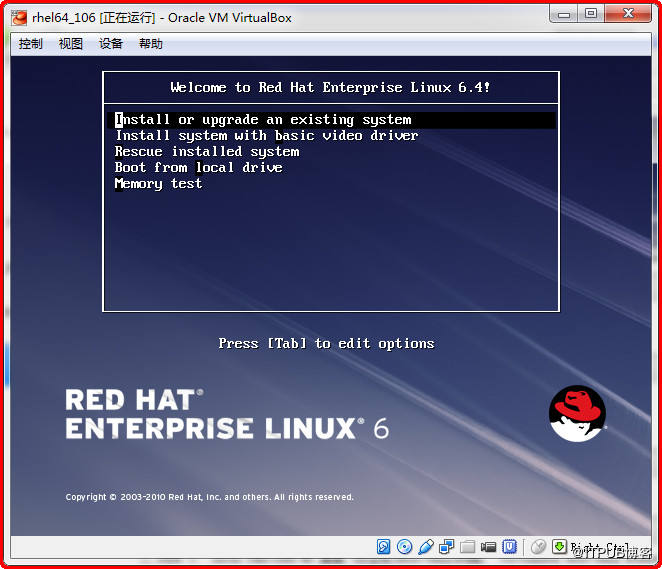Close the rhel64_106 VirtualBox window
Viewport: 662px width, 569px height.
click(x=628, y=14)
